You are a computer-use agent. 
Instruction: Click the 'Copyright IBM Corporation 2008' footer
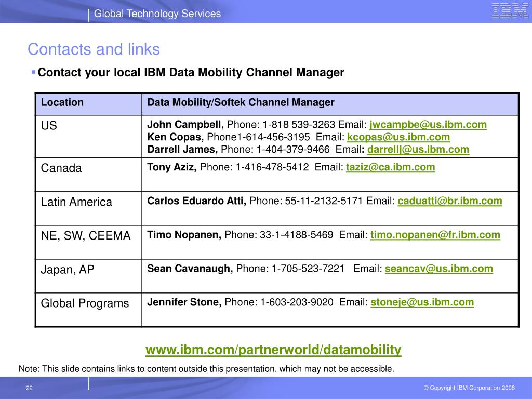469,388
